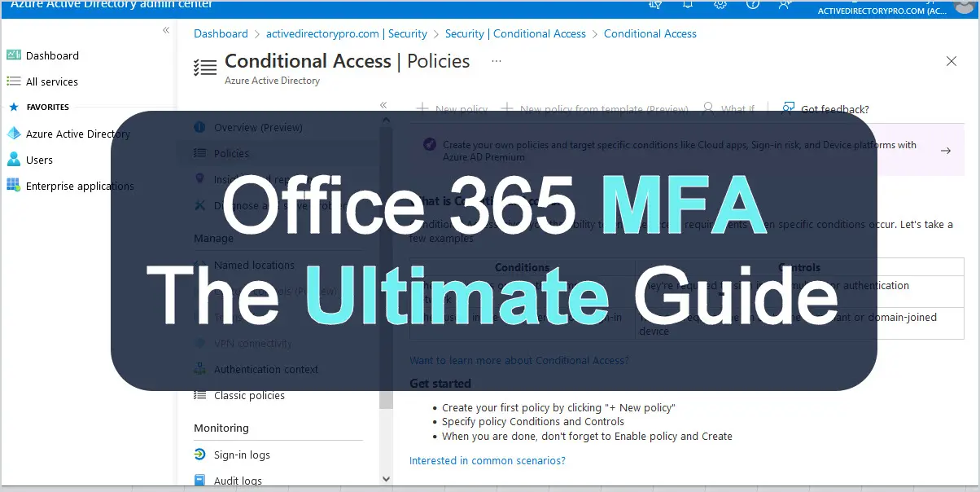Viewport: 980px width, 492px height.
Task: Open Interested in common scenarios link
Action: tap(488, 460)
